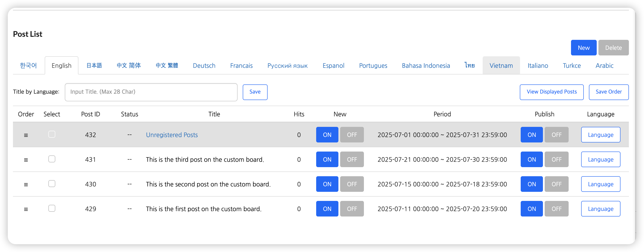
Task: Click drag handle icon for post 431
Action: tap(26, 160)
